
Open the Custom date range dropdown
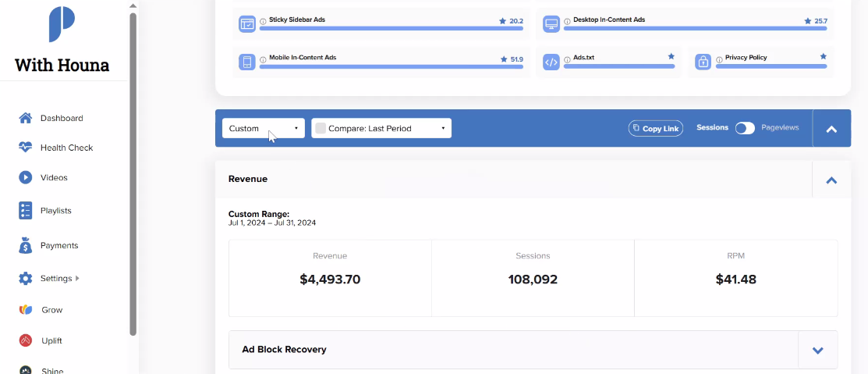coord(264,128)
